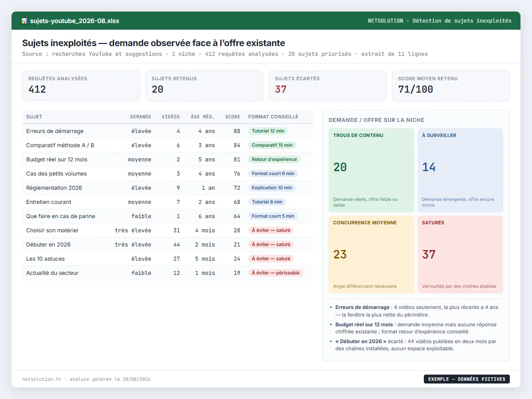Select the Sujets retenus 20 card

pyautogui.click(x=204, y=86)
